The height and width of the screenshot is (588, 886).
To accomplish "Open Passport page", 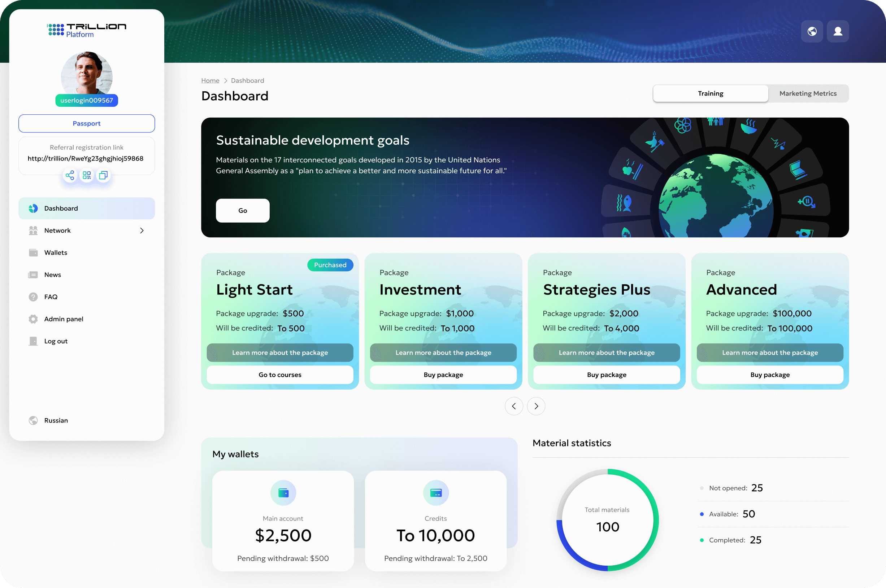I will [86, 123].
